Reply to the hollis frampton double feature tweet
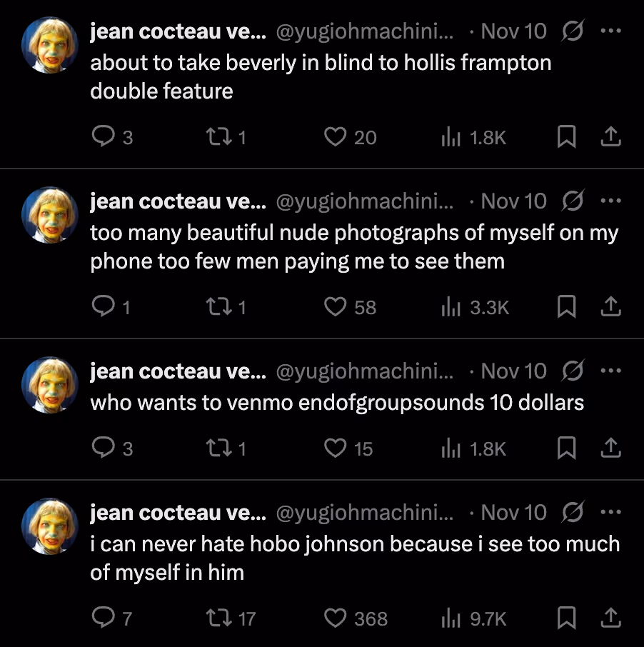Image resolution: width=644 pixels, height=647 pixels. coord(104,137)
